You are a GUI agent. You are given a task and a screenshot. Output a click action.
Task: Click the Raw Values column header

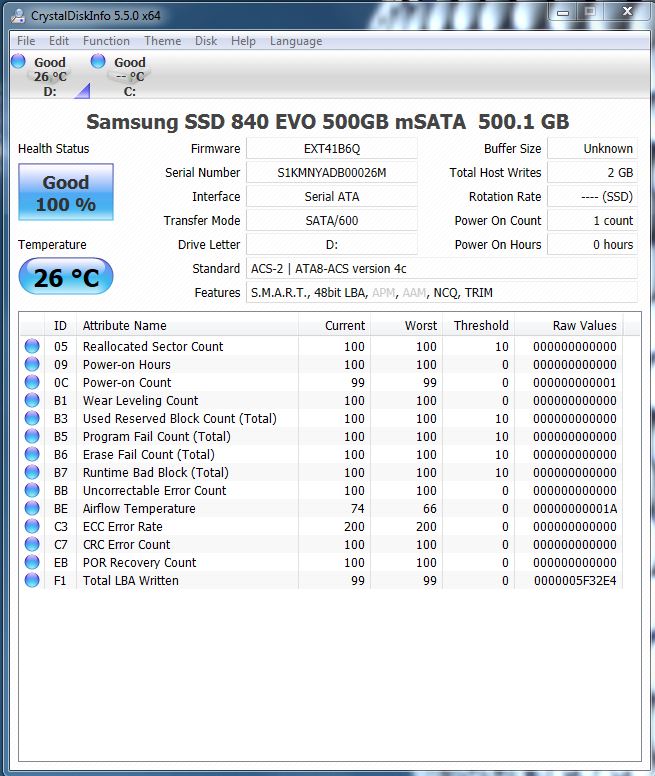[x=584, y=325]
